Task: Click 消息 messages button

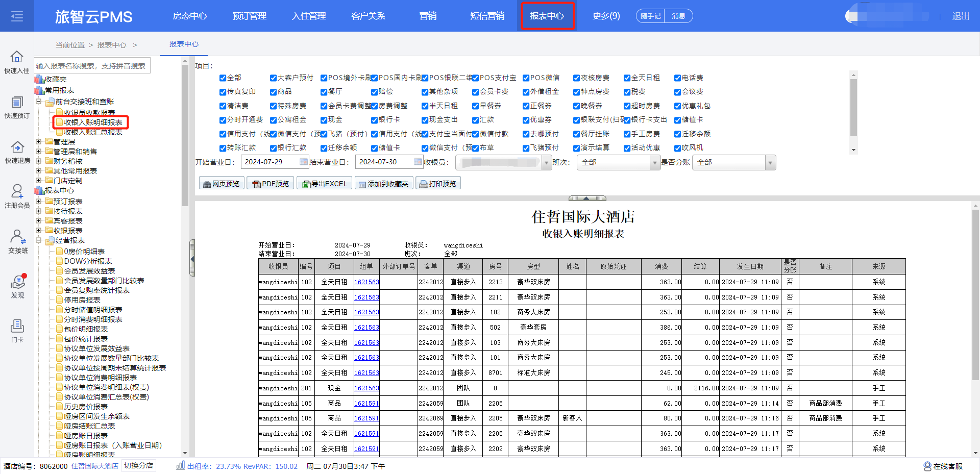Action: [678, 16]
